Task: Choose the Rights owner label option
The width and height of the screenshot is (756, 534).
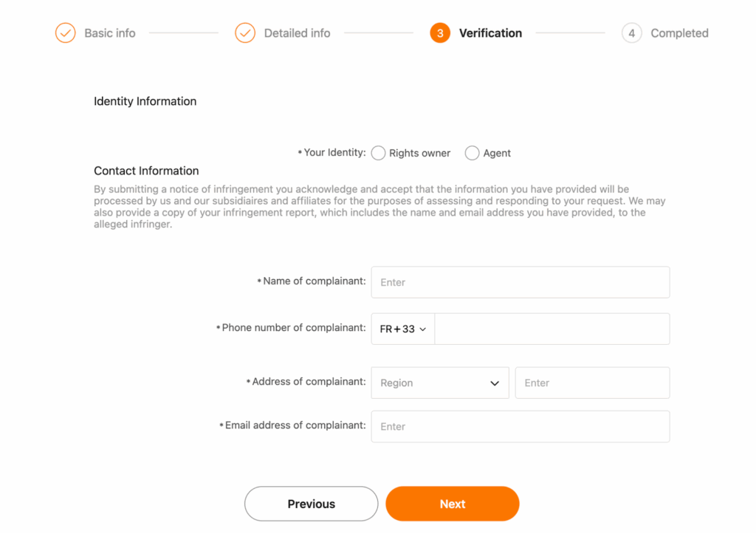Action: click(x=419, y=153)
